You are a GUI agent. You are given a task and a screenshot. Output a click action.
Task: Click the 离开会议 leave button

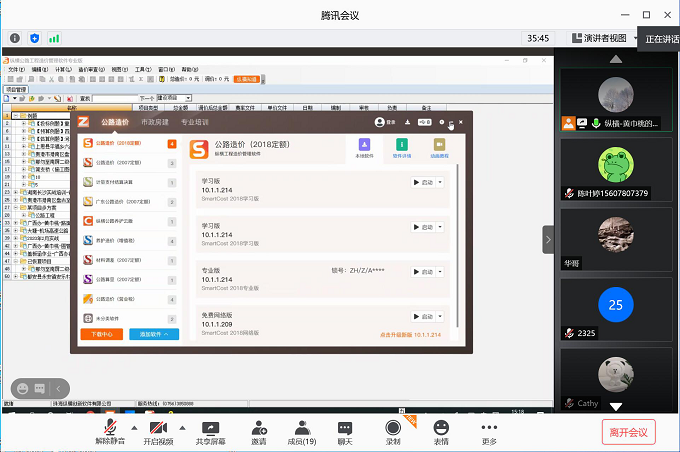coord(628,432)
